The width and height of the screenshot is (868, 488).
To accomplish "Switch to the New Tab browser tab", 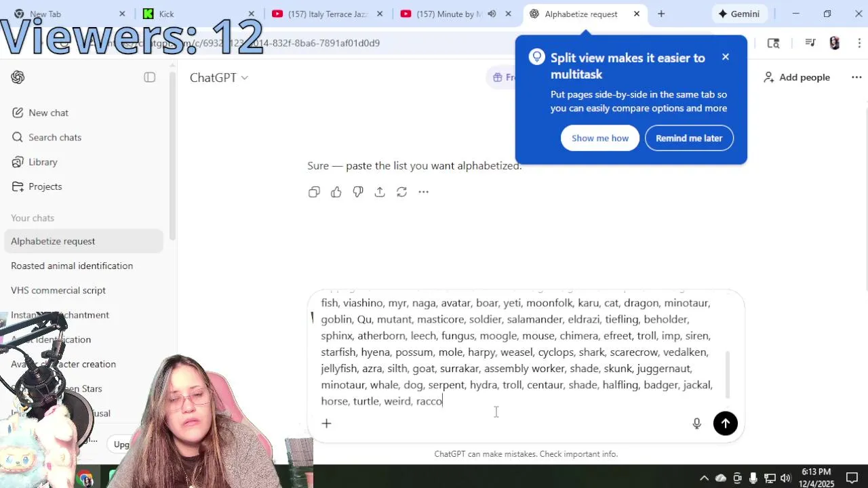I will [x=69, y=14].
